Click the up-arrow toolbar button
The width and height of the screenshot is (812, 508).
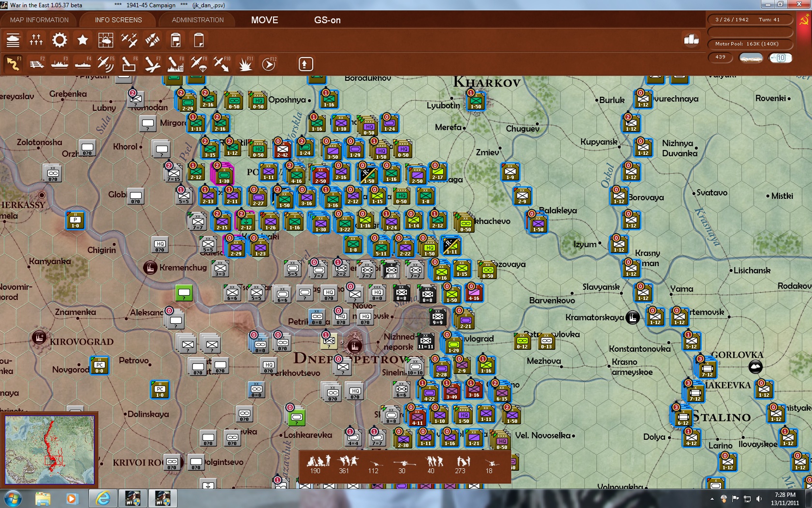pos(305,64)
